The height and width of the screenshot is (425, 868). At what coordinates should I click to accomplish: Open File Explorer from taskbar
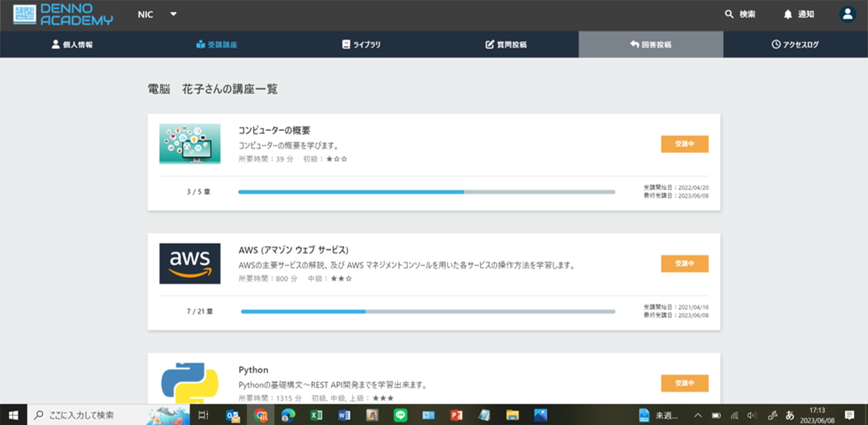pos(512,415)
